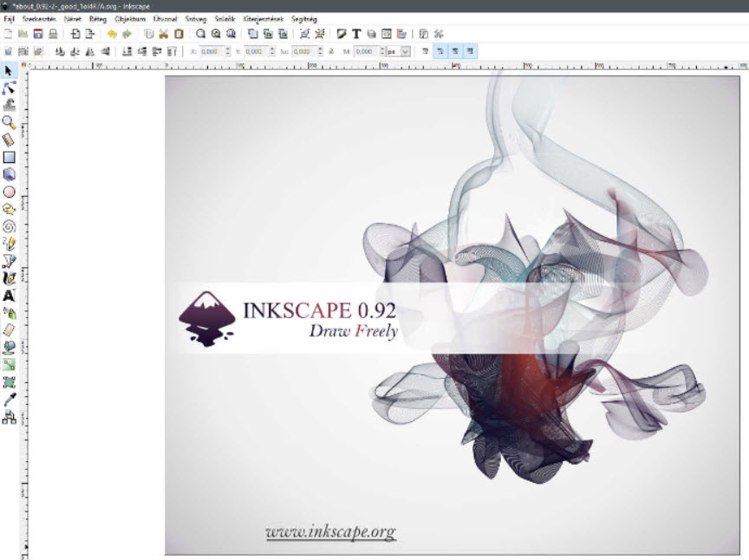The image size is (749, 560).
Task: Select the Node edit tool
Action: point(9,88)
